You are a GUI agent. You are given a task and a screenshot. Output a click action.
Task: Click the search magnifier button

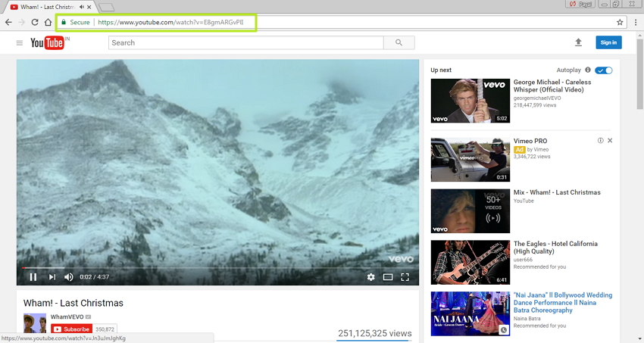(x=399, y=43)
